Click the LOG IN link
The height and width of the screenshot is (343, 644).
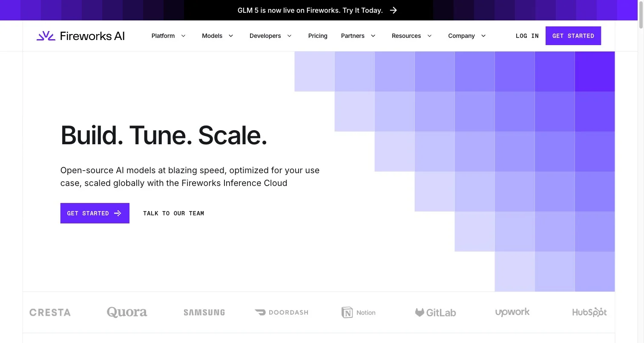tap(527, 36)
